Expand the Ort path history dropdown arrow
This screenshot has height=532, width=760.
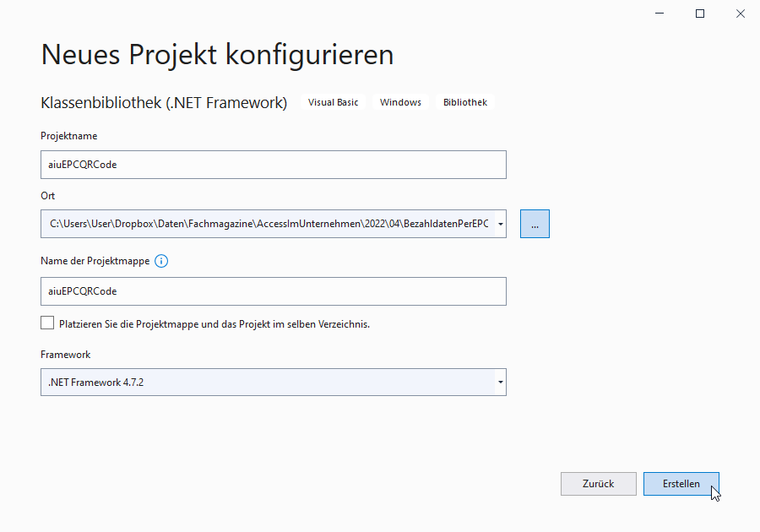[x=498, y=223]
